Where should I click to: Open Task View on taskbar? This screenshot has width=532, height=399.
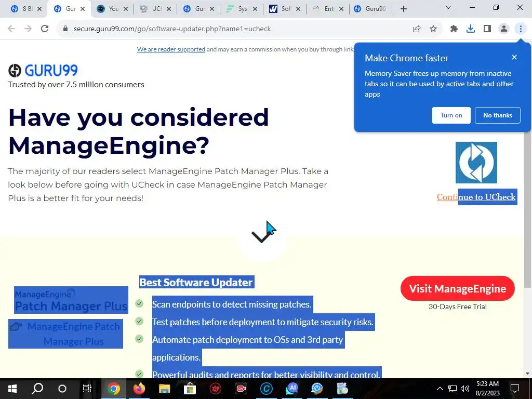click(87, 389)
